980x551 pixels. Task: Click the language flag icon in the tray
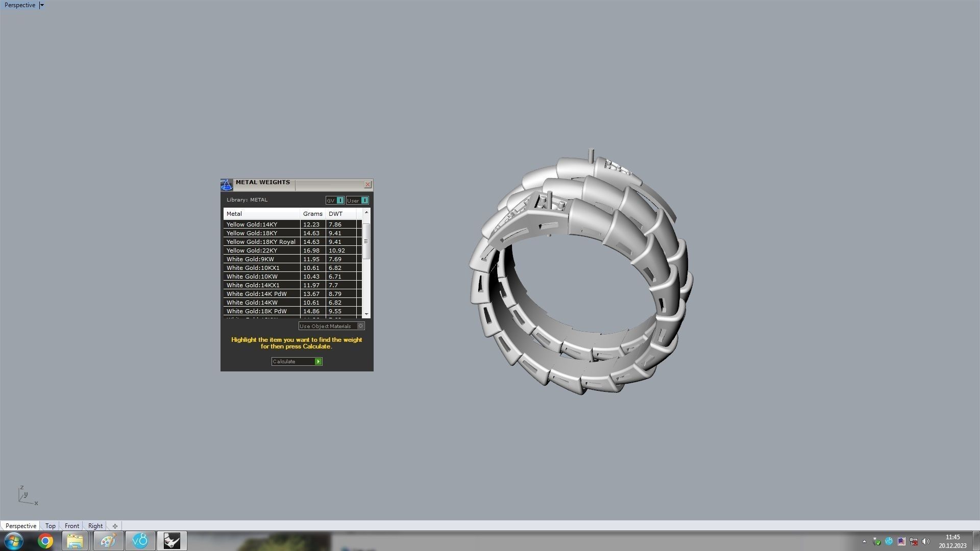pyautogui.click(x=901, y=541)
